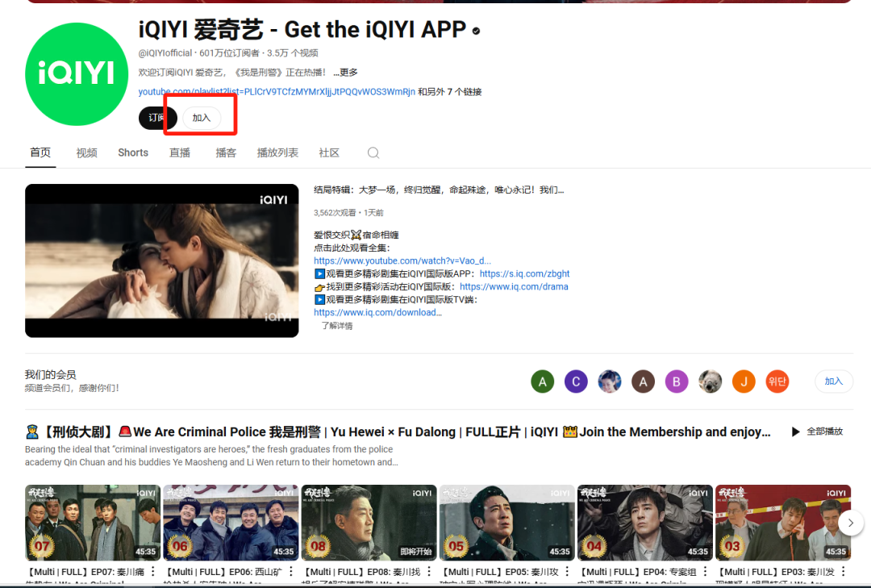Open the www.iq.com/download link

point(377,312)
